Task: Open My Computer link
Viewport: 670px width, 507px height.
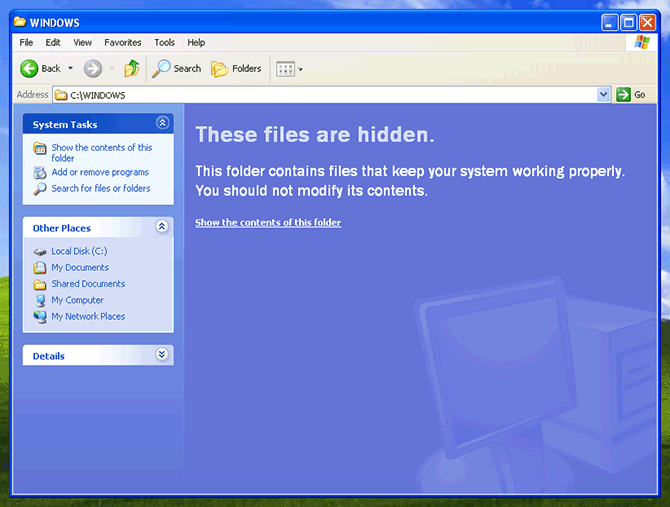Action: pos(77,300)
